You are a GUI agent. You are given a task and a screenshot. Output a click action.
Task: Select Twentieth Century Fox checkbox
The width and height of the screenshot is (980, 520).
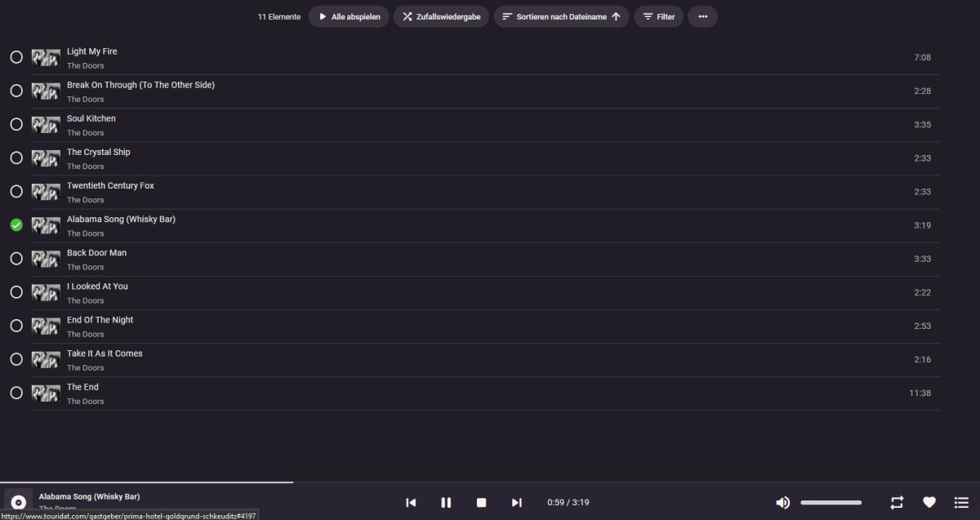[x=16, y=191]
